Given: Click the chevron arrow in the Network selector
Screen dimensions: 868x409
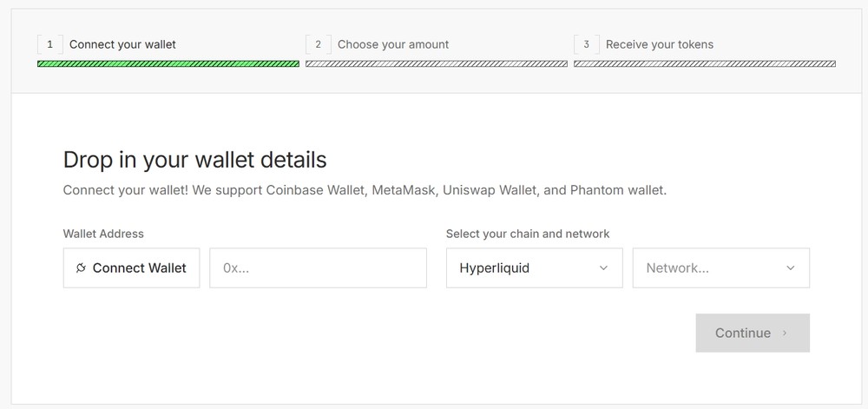Looking at the screenshot, I should (791, 267).
